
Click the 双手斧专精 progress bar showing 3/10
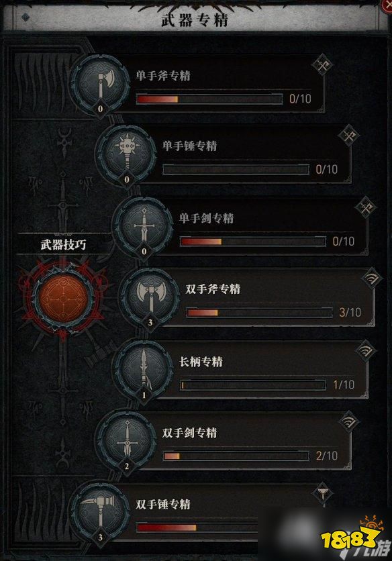(259, 313)
